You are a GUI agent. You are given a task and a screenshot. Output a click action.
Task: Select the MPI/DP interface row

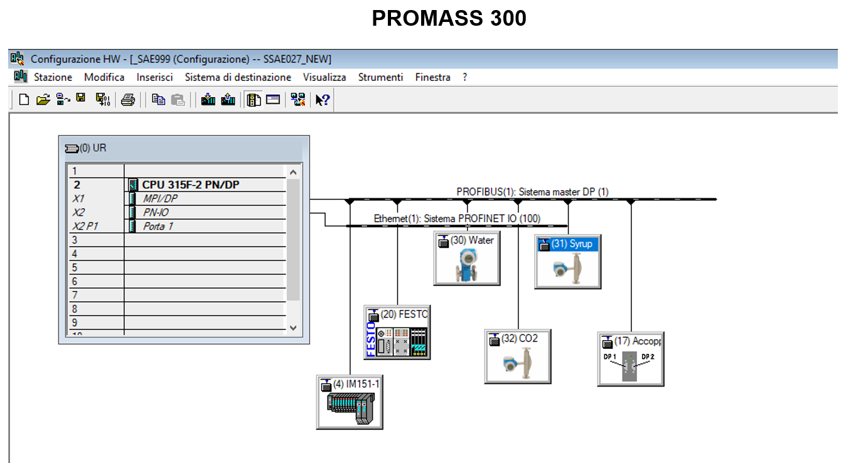pos(177,198)
